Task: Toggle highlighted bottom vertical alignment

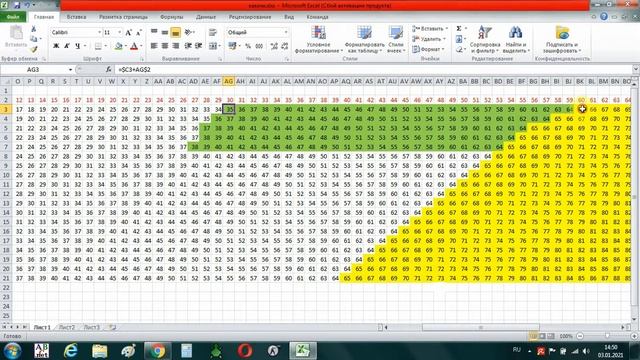Action: (x=176, y=32)
